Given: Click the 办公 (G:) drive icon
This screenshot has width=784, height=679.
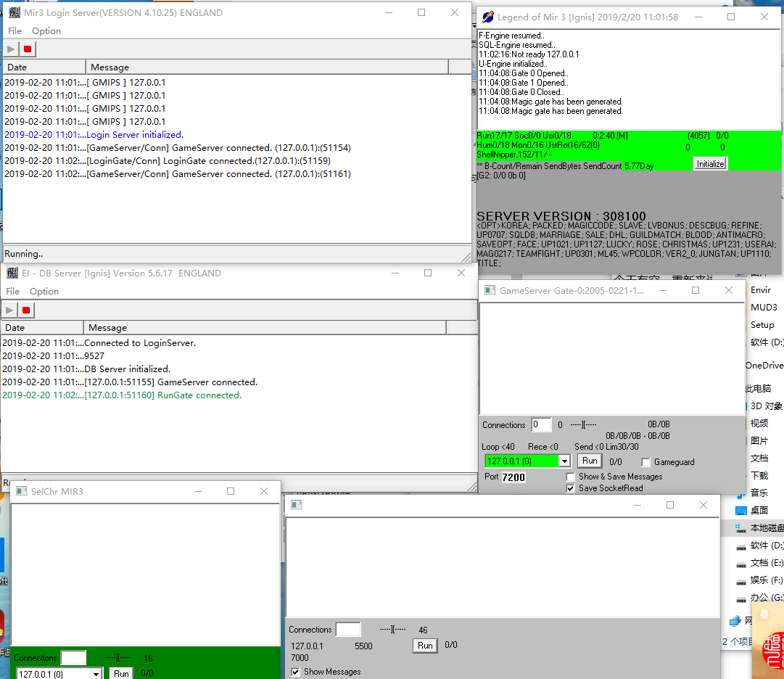Looking at the screenshot, I should click(741, 598).
